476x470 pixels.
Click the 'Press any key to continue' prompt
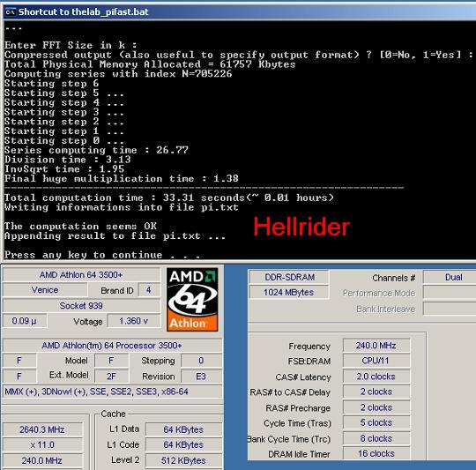pyautogui.click(x=102, y=255)
